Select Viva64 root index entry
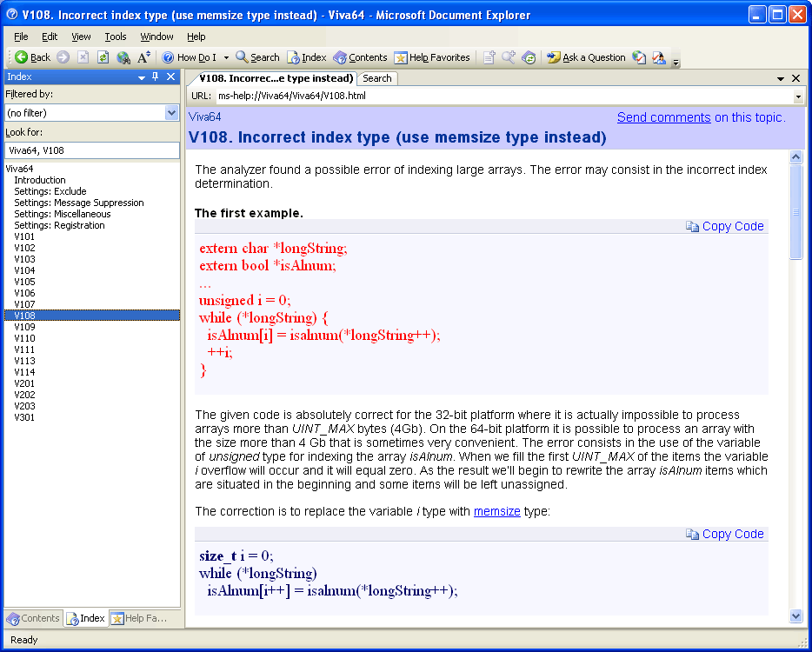This screenshot has width=812, height=652. tap(20, 169)
